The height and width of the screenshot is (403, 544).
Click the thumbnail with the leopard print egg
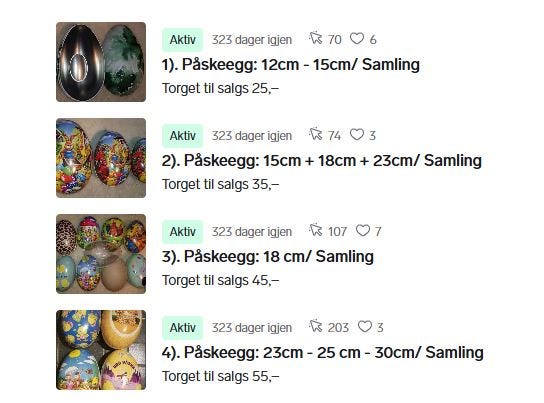[x=101, y=254]
